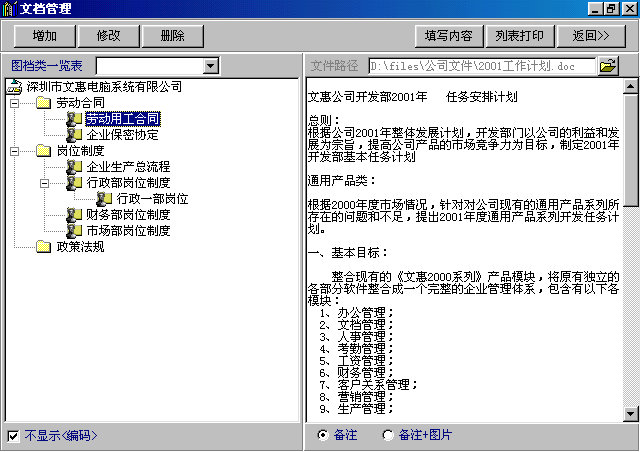The image size is (640, 452).
Task: Collapse the 行政部岗位制度 node
Action: [44, 183]
